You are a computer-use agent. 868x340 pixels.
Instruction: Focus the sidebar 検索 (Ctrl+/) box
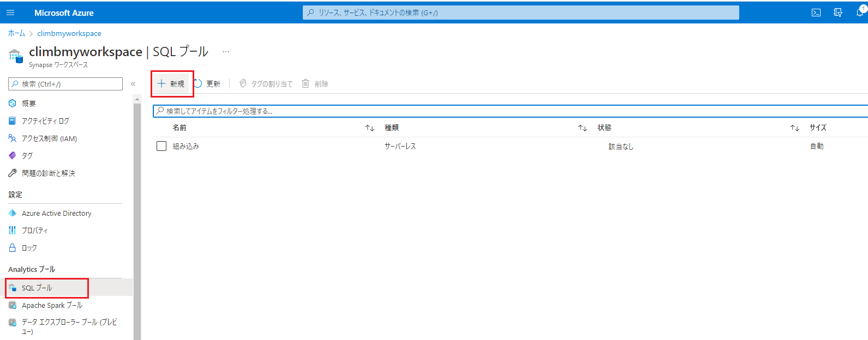pos(65,84)
